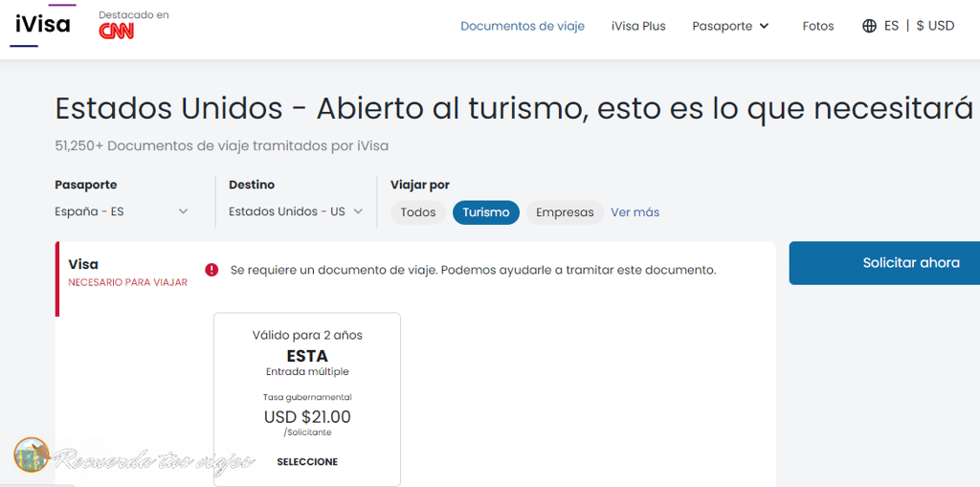Open the Fotos page

point(818,26)
